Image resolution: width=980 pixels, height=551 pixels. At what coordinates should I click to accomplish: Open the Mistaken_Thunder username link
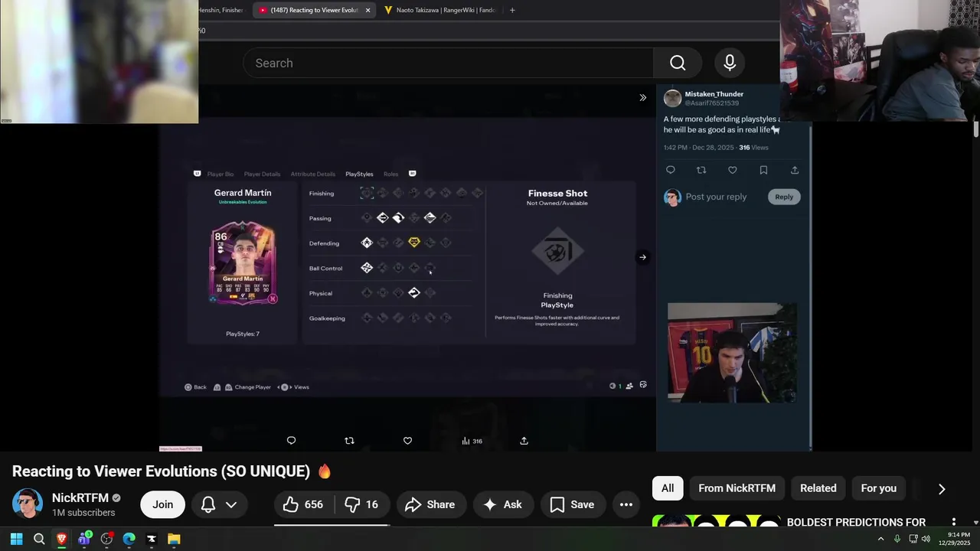click(x=714, y=94)
